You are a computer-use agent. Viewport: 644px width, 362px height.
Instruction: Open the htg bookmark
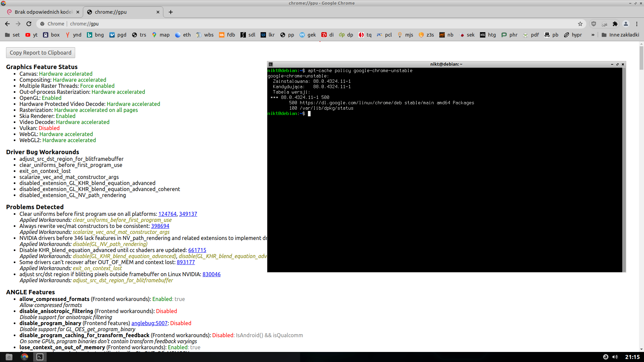pyautogui.click(x=488, y=35)
